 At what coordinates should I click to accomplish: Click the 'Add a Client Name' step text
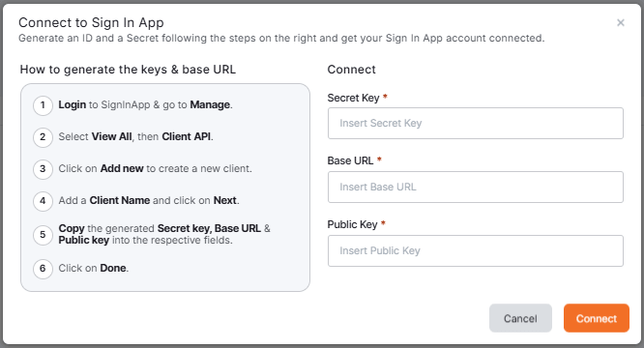pyautogui.click(x=149, y=200)
